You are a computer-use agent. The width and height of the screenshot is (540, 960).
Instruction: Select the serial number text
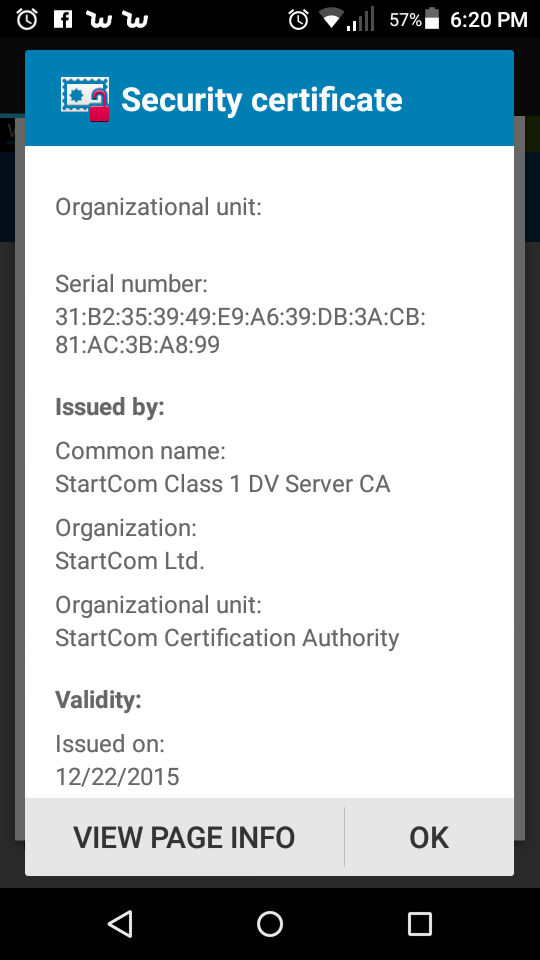240,331
